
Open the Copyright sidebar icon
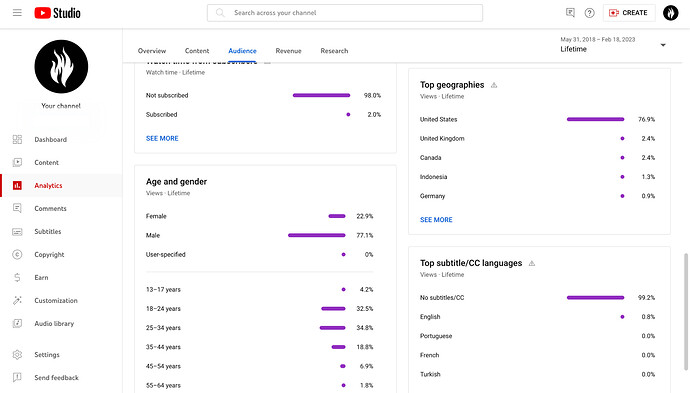[17, 254]
